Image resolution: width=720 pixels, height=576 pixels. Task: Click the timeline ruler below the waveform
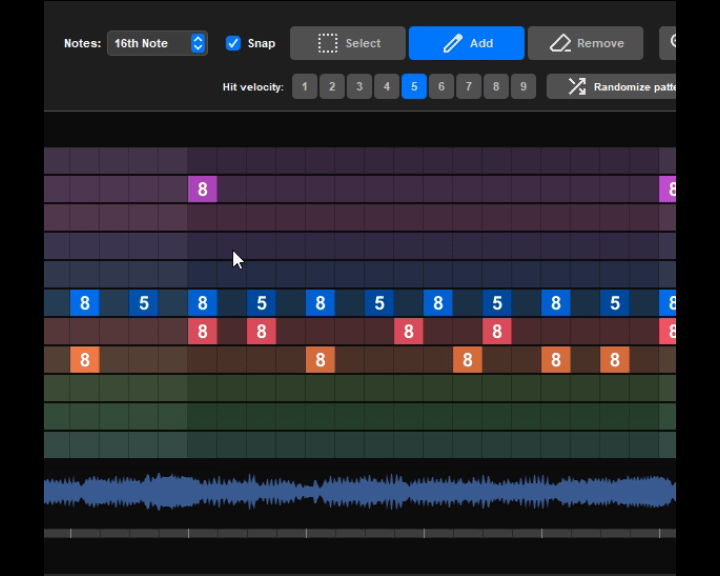click(360, 534)
